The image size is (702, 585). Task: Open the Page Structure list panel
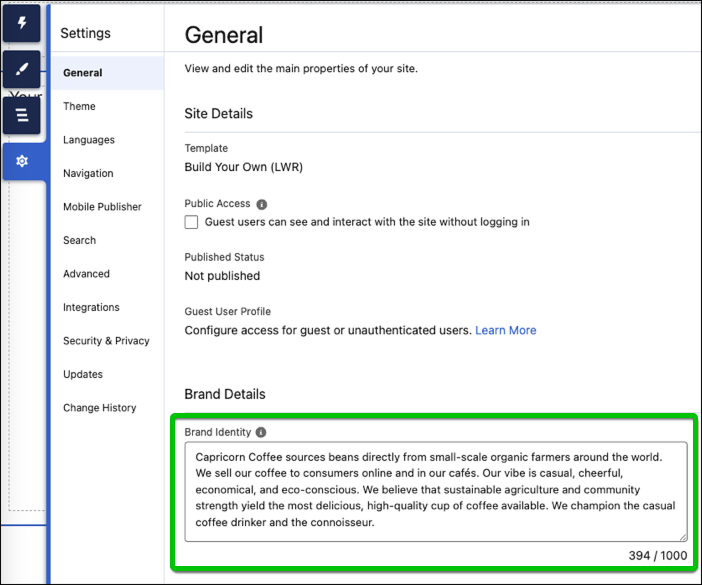pos(21,115)
